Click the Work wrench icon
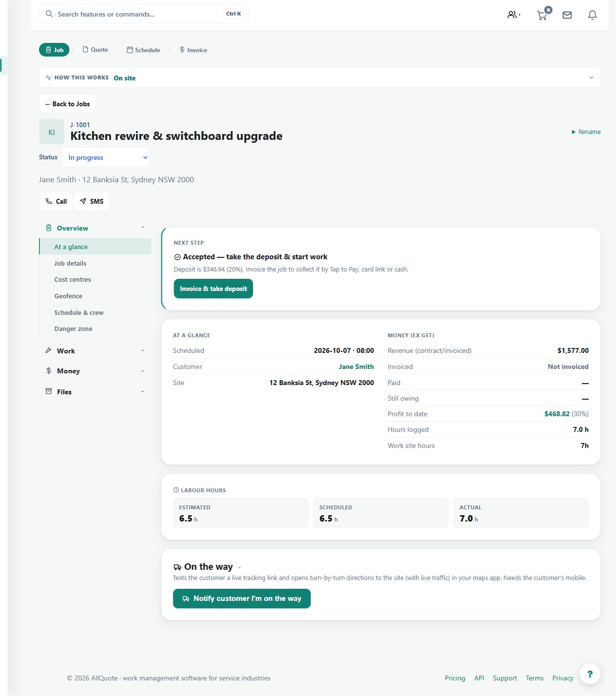Screen dimensions: 616x696 point(49,350)
